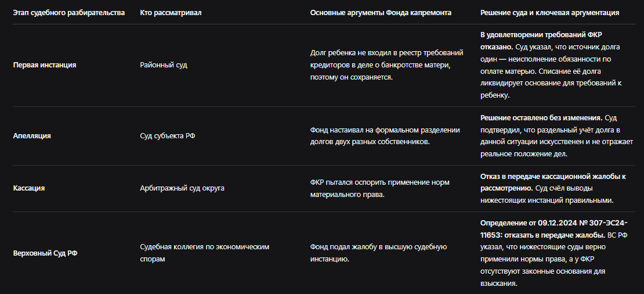Click the "Районный суд" cell
Image resolution: width=644 pixels, height=294 pixels.
(164, 65)
